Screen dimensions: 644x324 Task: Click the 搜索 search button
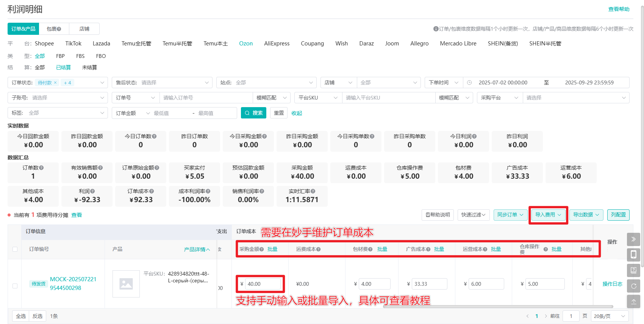253,113
